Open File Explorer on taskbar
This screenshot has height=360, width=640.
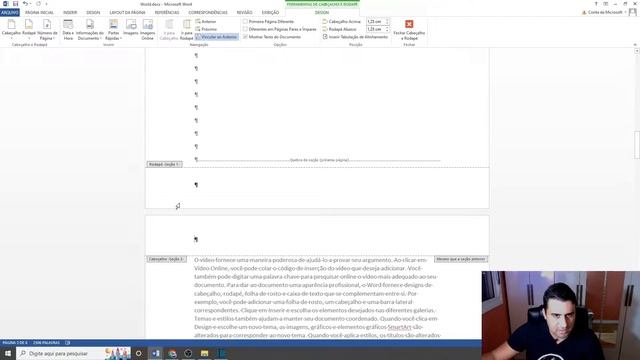[x=204, y=353]
